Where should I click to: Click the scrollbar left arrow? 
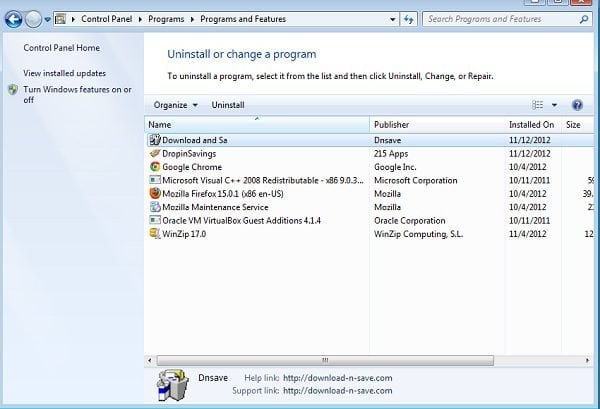150,360
